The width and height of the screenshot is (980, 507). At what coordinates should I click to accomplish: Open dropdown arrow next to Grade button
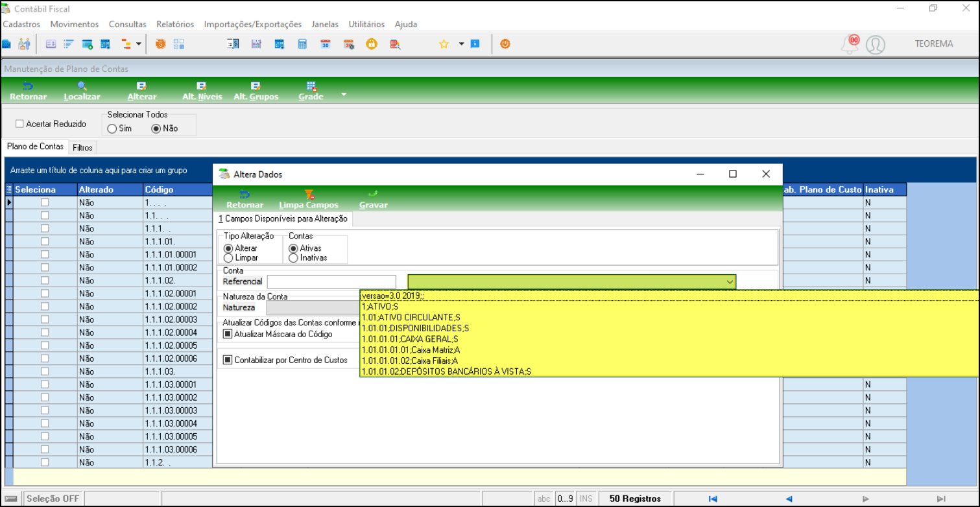pos(344,95)
